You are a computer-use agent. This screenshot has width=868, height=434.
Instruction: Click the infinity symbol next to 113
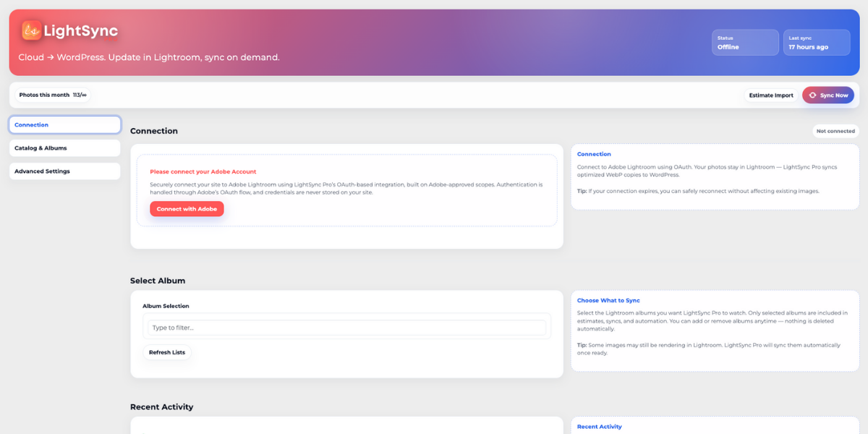point(83,94)
